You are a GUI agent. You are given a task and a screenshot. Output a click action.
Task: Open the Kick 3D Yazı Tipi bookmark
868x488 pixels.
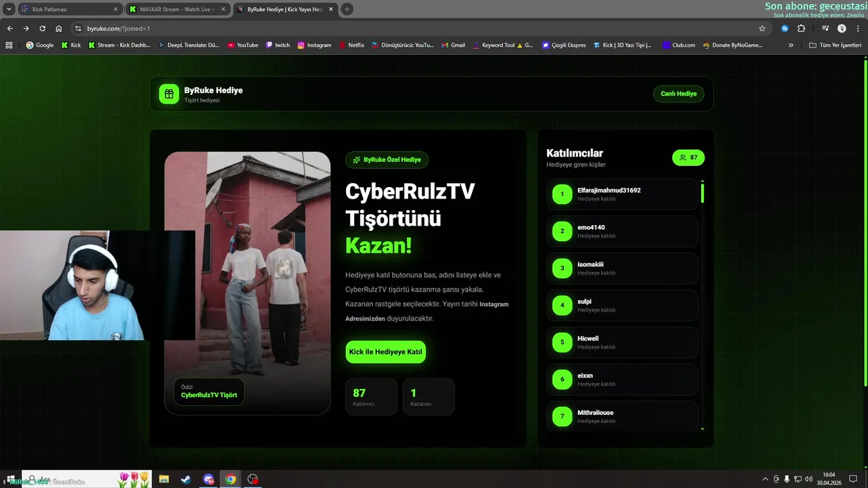pyautogui.click(x=623, y=45)
